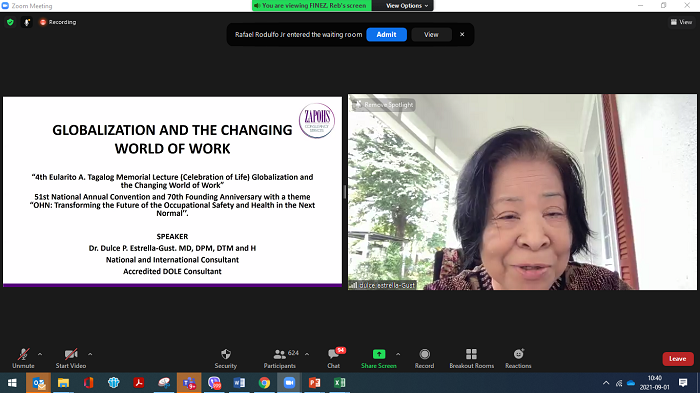Screen dimensions: 700x393
Task: Click the slide title Globalization and the Changing
Action: (x=172, y=130)
